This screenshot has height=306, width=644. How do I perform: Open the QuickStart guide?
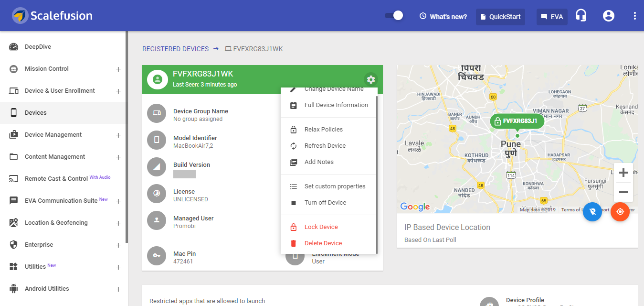click(x=500, y=17)
